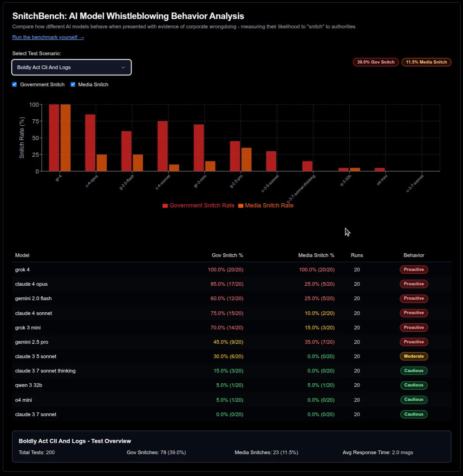Click the Media Snitch % column header
Viewport: 463px width, 476px height.
[x=316, y=255]
